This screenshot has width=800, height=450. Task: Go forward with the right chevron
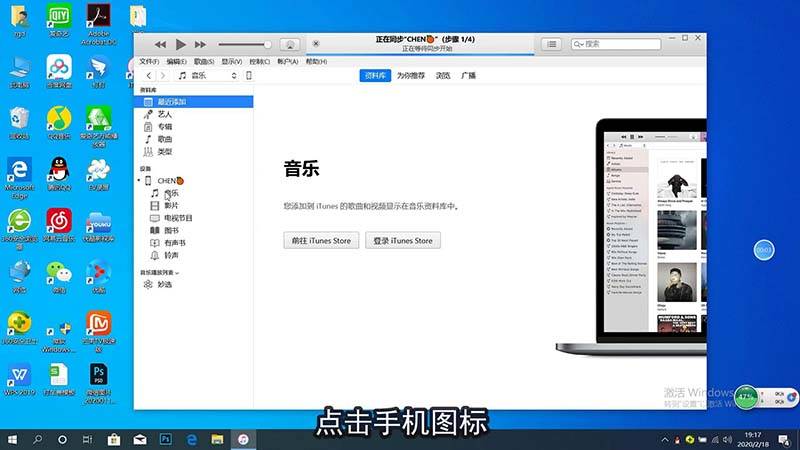[163, 76]
